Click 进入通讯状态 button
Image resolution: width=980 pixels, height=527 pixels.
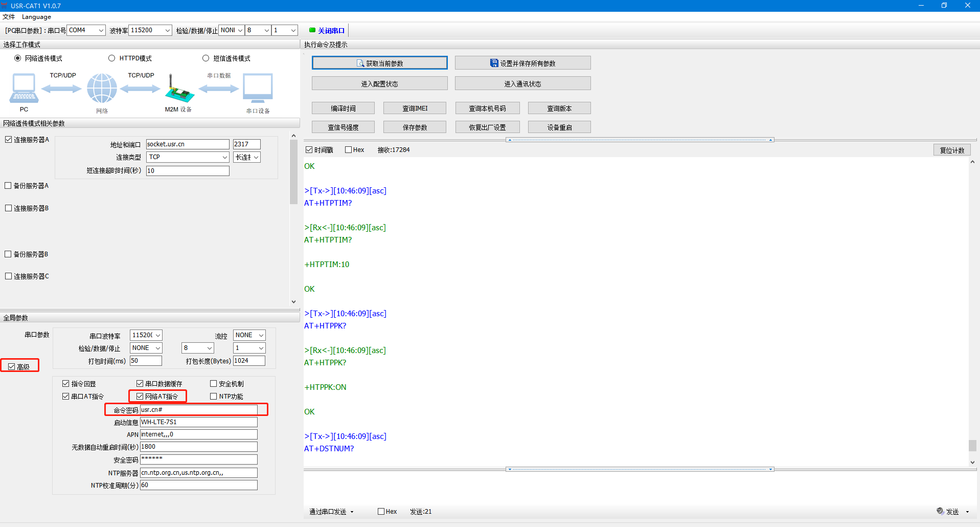click(522, 83)
